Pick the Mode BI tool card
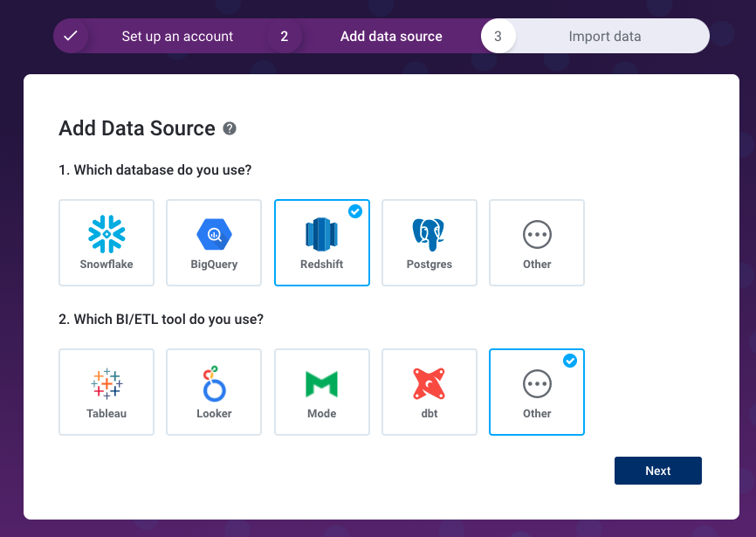 (x=322, y=392)
